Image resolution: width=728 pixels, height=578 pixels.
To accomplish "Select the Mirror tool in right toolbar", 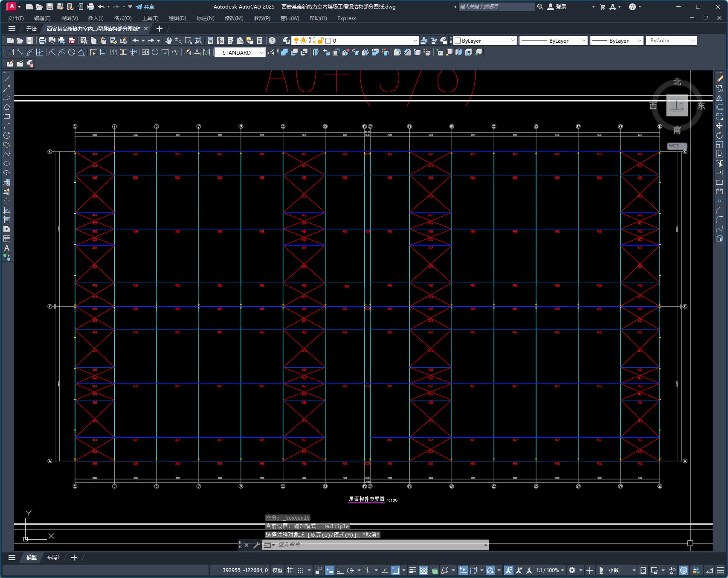I will pos(719,98).
